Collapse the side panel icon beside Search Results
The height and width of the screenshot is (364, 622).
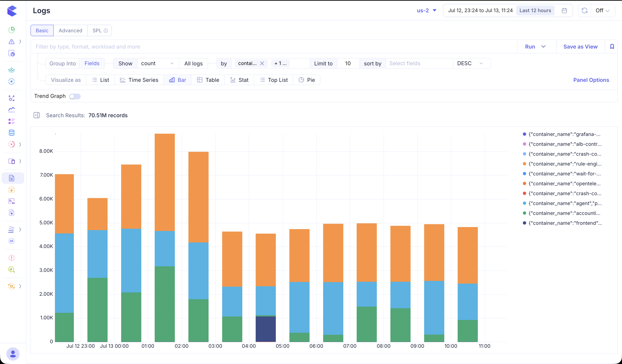click(x=37, y=115)
